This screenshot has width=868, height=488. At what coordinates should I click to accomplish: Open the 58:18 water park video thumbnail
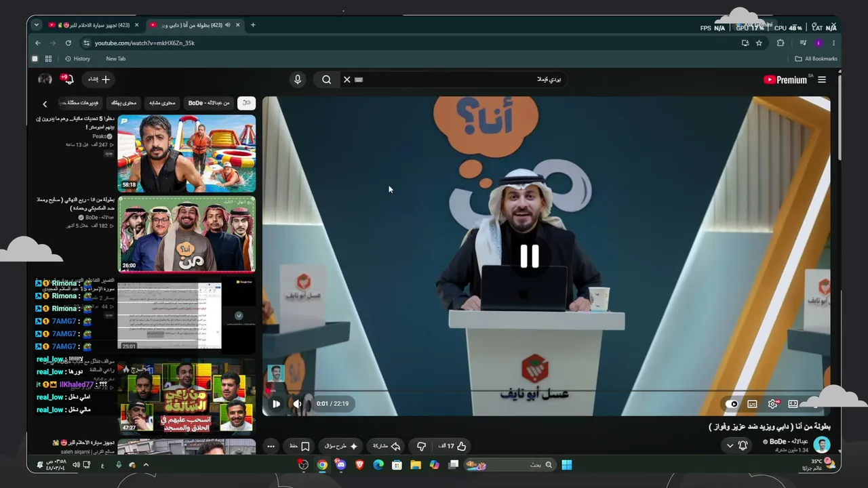[186, 154]
